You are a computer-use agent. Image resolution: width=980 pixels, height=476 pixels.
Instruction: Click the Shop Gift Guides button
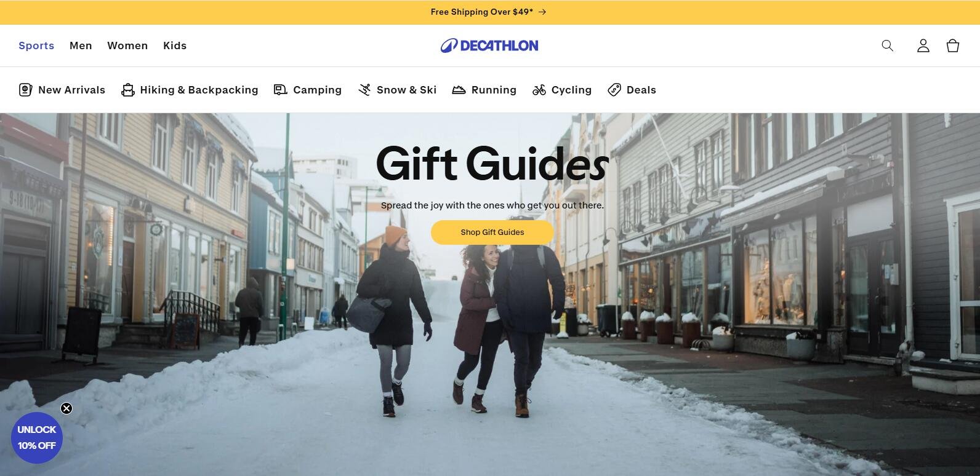(x=492, y=232)
